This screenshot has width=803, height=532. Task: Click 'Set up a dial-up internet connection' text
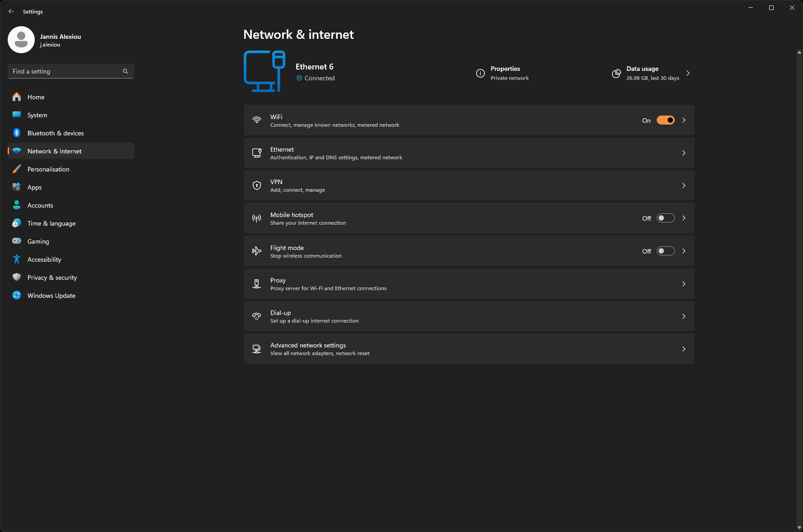point(315,321)
